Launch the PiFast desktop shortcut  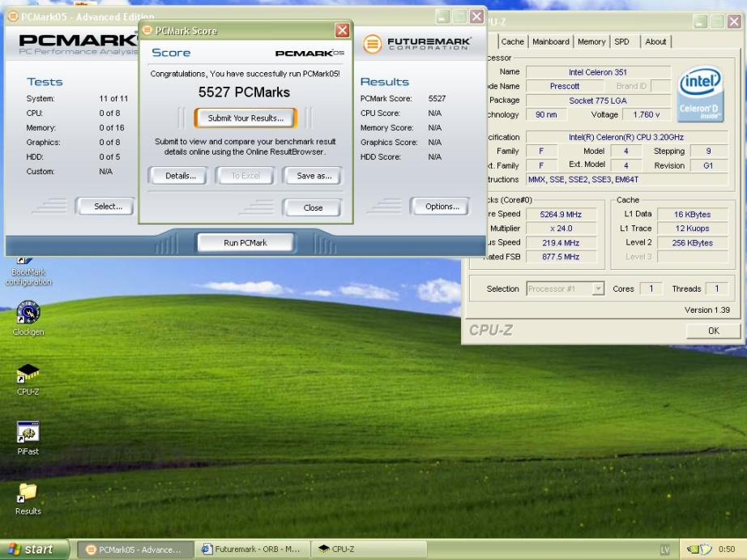[x=28, y=438]
